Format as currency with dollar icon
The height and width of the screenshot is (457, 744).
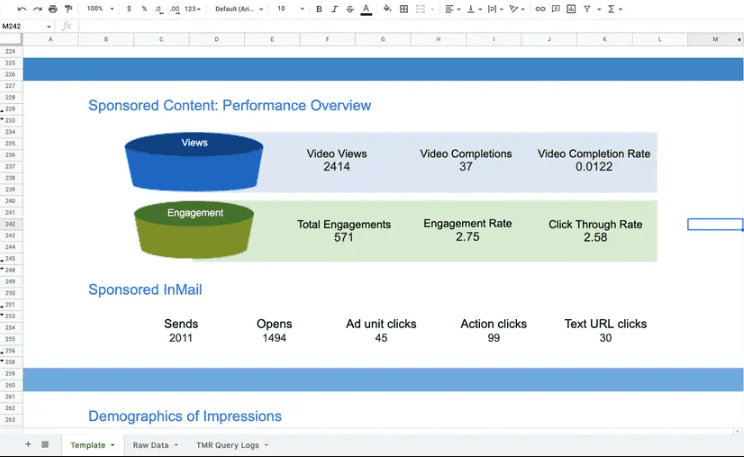(129, 9)
